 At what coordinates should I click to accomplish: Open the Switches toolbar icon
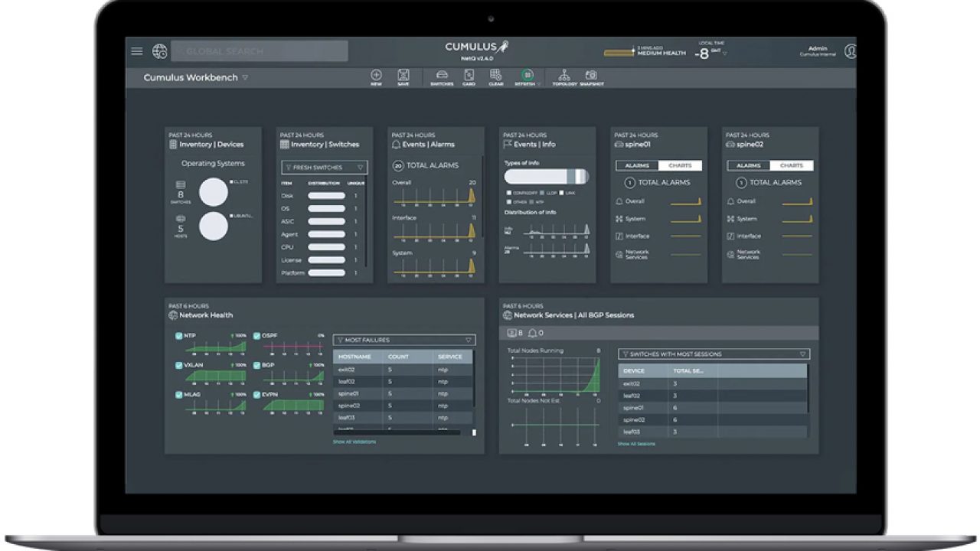(442, 75)
